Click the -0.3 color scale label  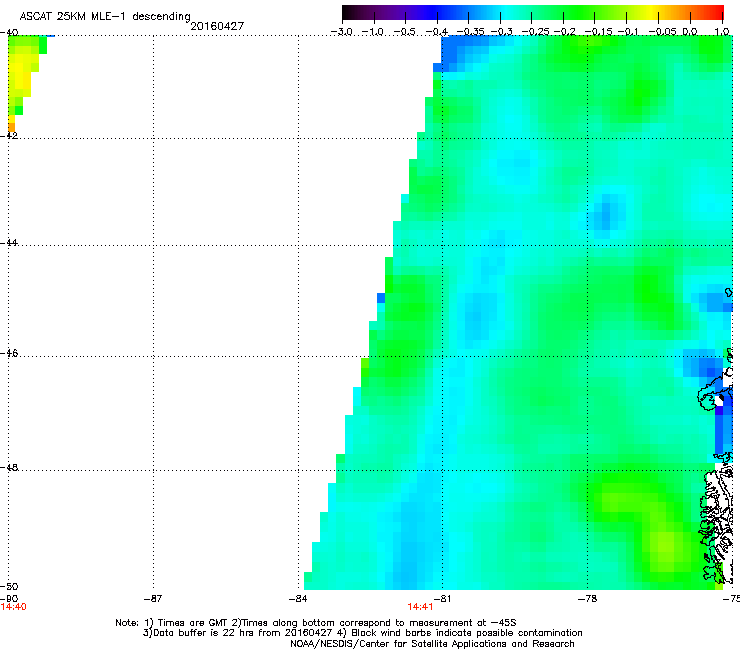501,32
